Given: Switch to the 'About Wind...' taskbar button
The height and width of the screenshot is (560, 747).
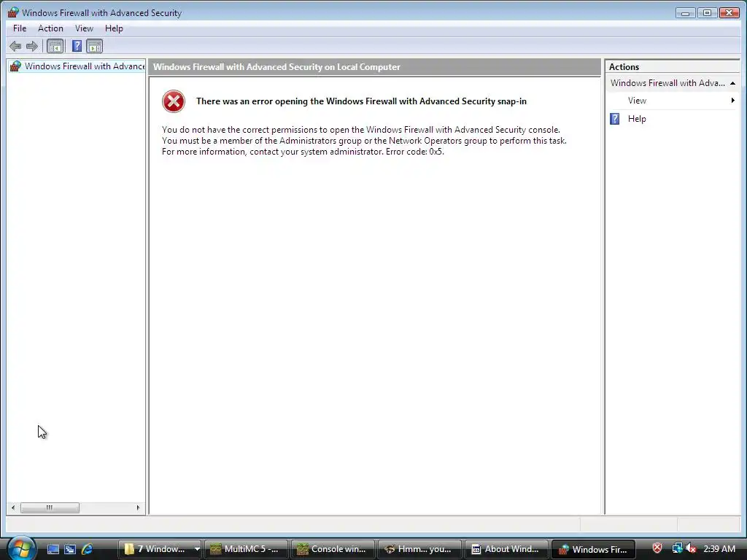Looking at the screenshot, I should point(506,549).
